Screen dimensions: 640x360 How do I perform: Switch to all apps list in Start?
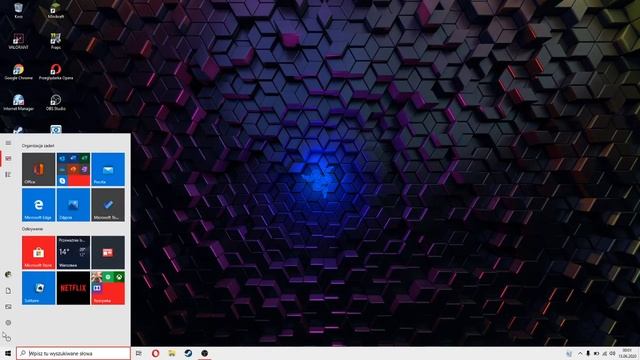[8, 175]
